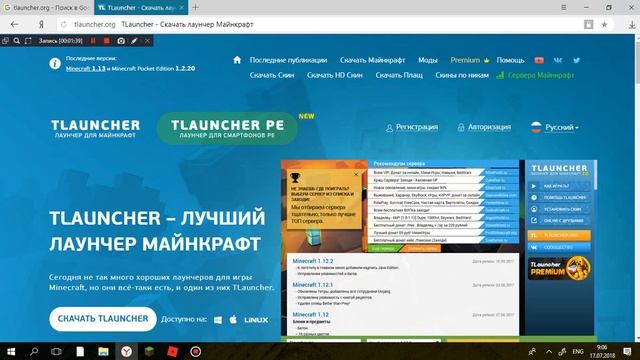This screenshot has height=360, width=640.
Task: Open the notification center icon
Action: pos(627,351)
